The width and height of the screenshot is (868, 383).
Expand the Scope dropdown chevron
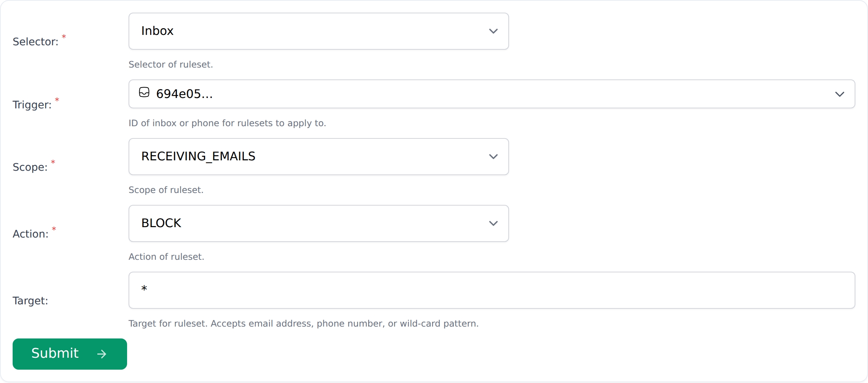coord(493,157)
